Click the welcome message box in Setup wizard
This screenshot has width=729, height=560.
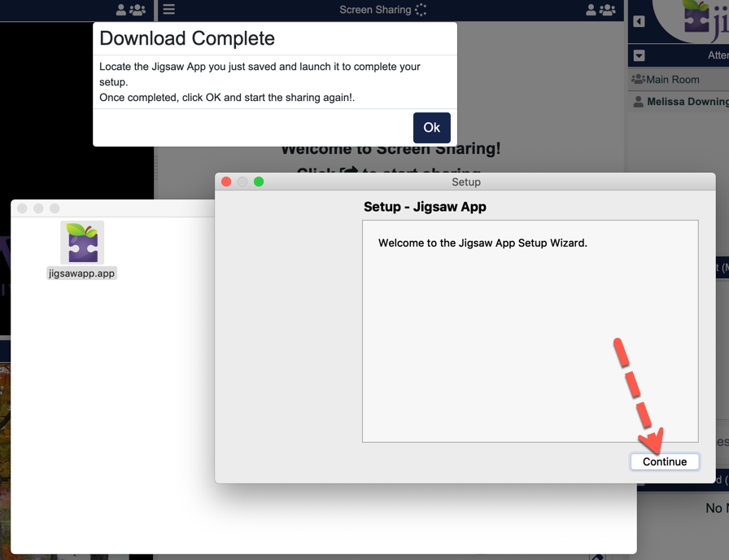(x=530, y=330)
